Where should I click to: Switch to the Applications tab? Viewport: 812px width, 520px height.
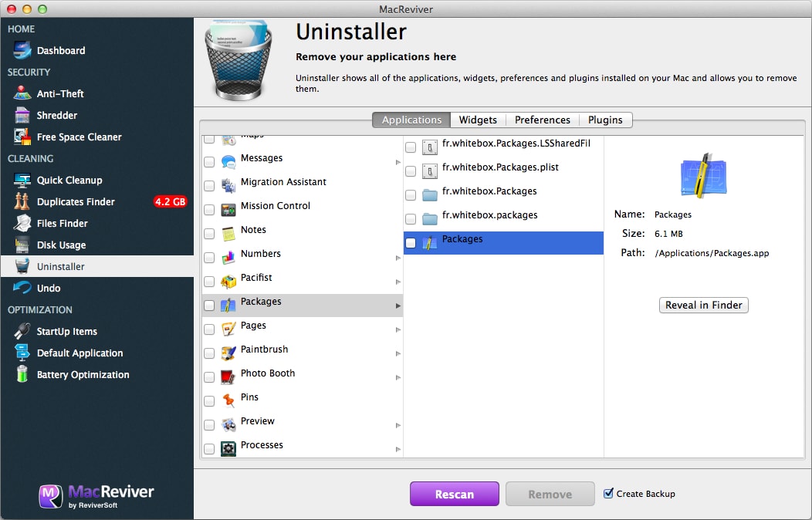(411, 120)
